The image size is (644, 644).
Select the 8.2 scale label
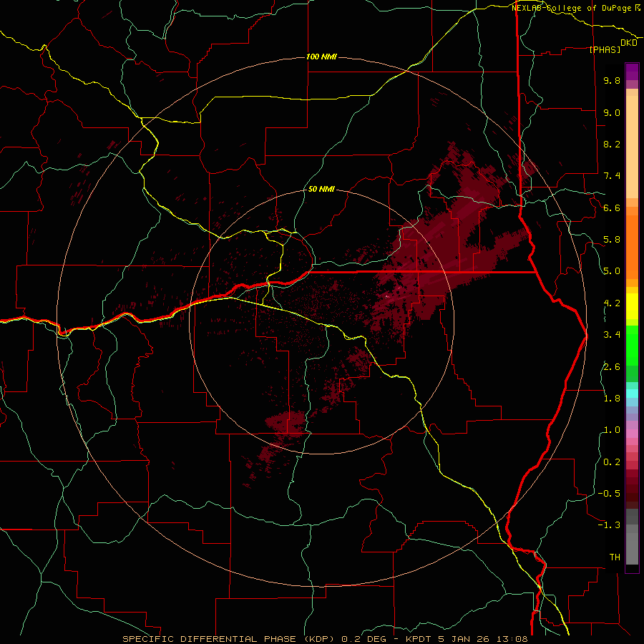coord(612,144)
